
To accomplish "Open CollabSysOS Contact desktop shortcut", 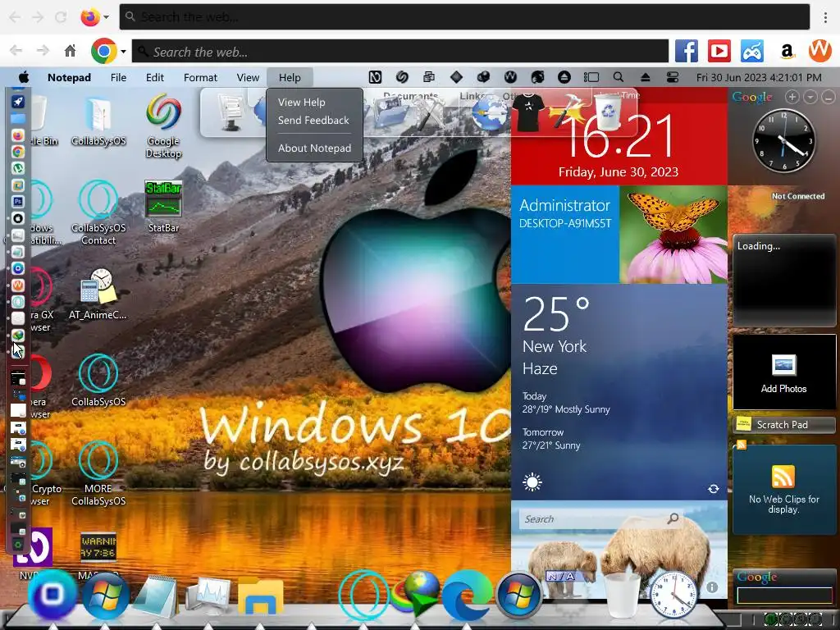I will [x=98, y=213].
